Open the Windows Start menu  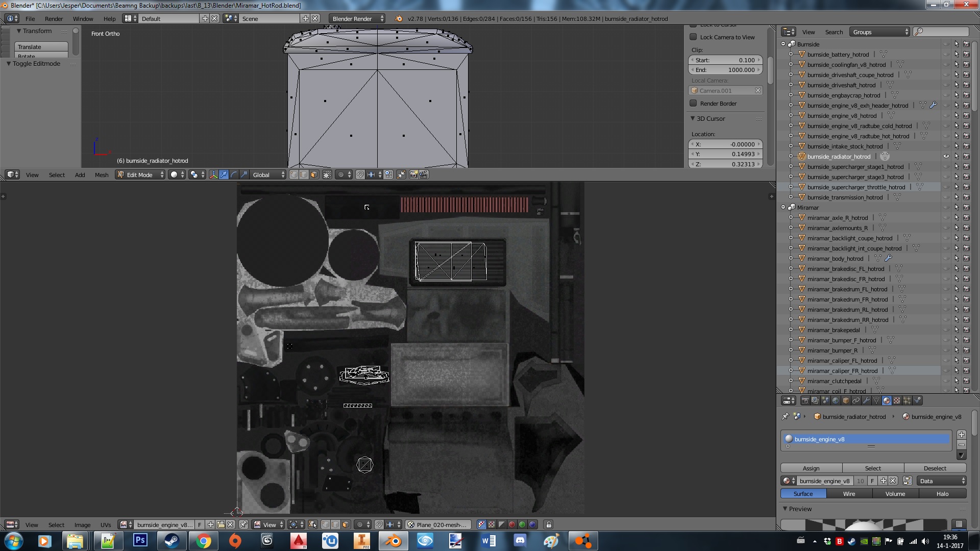tap(13, 541)
